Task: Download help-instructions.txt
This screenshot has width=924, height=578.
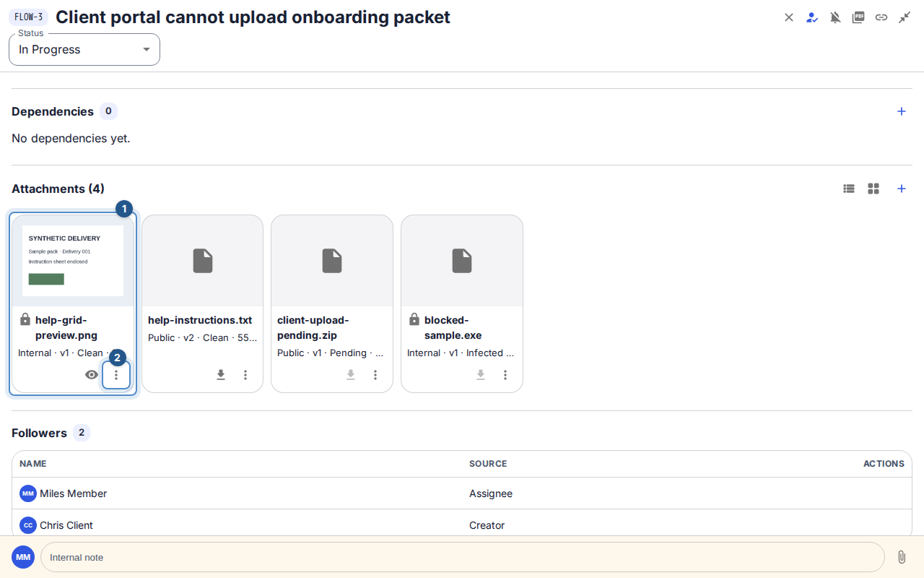Action: [221, 375]
